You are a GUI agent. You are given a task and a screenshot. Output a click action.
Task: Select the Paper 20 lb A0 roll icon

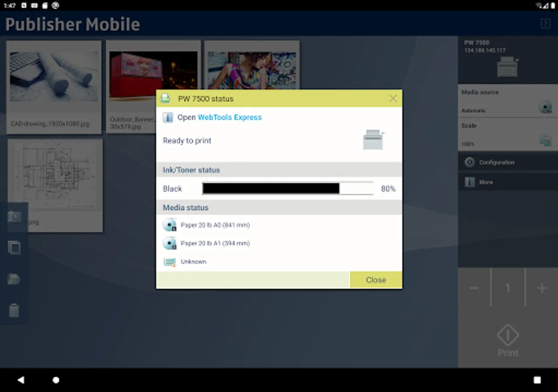pyautogui.click(x=170, y=225)
